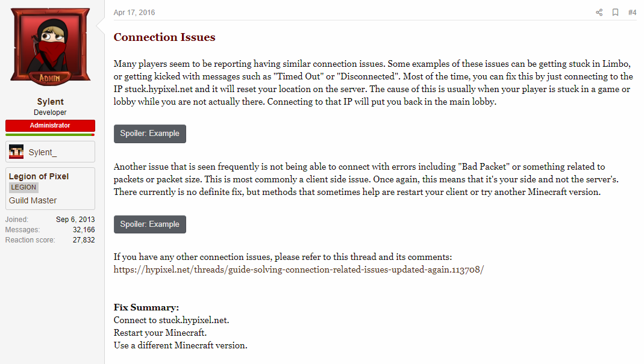This screenshot has height=364, width=644.
Task: Open the Sylent username profile link
Action: 50,101
